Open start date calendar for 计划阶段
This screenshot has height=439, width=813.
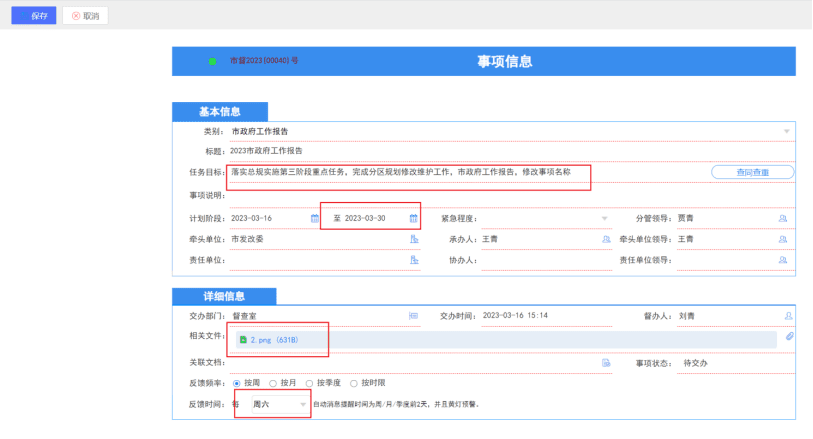click(315, 218)
